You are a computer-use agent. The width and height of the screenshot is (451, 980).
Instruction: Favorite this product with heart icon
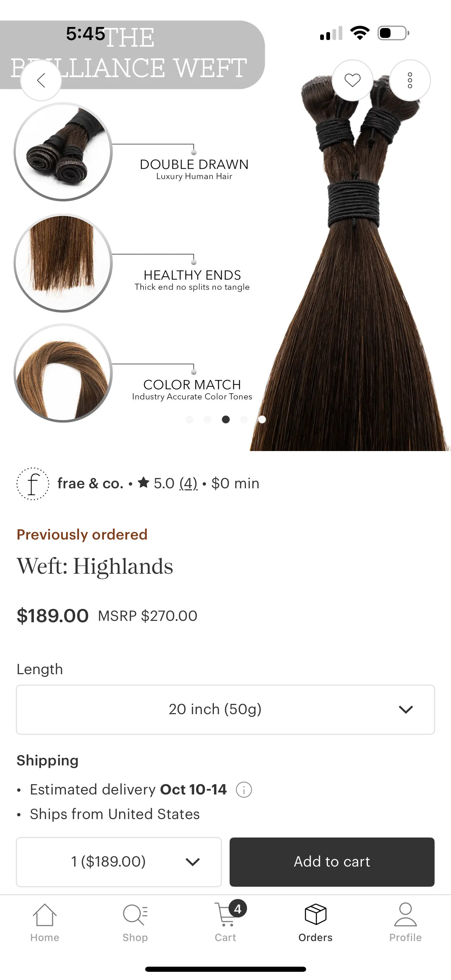coord(353,80)
